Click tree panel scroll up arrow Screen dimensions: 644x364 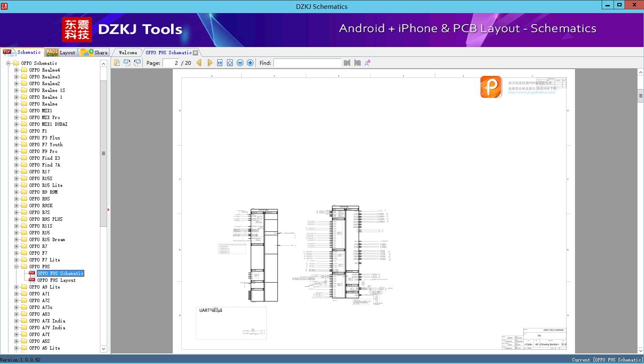coord(103,64)
